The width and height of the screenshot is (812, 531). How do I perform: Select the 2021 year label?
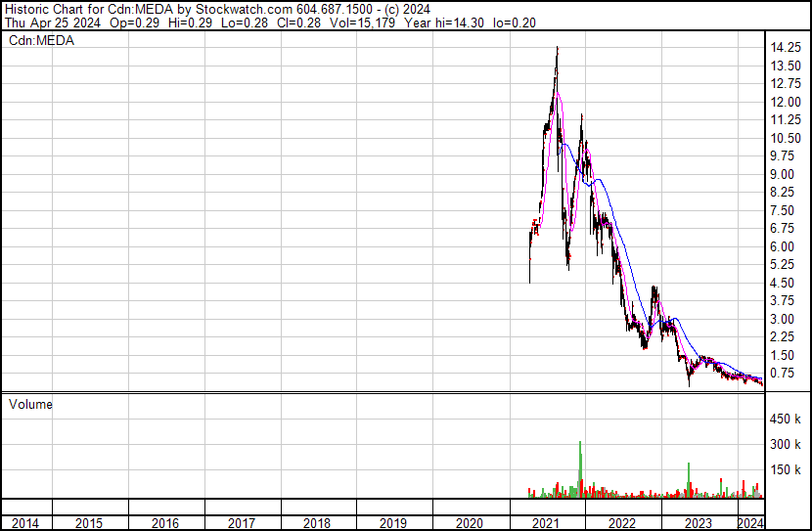point(545,523)
